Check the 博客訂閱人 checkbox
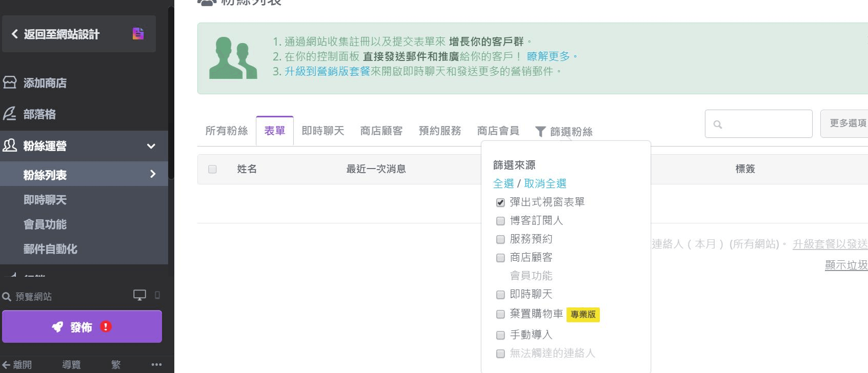Viewport: 868px width, 373px height. pos(500,221)
